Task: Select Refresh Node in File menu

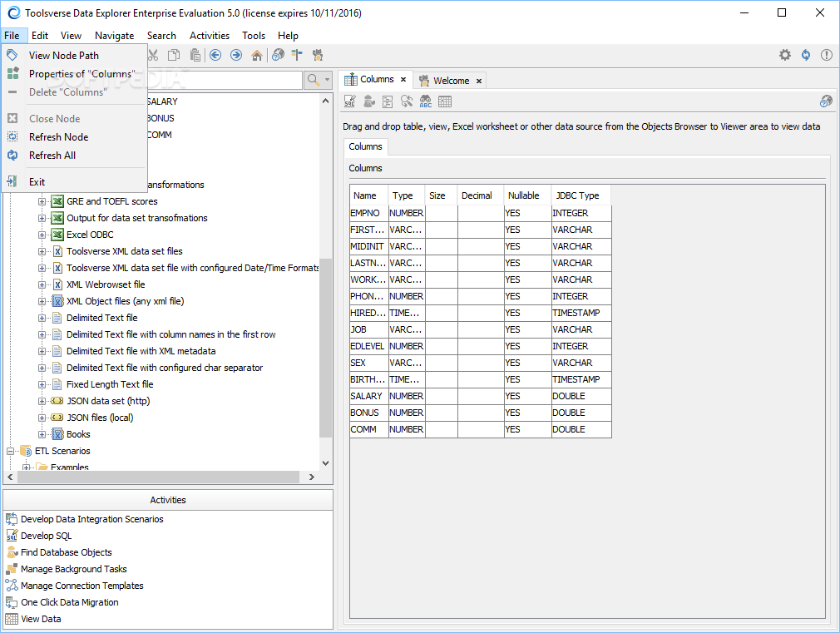Action: [x=74, y=136]
